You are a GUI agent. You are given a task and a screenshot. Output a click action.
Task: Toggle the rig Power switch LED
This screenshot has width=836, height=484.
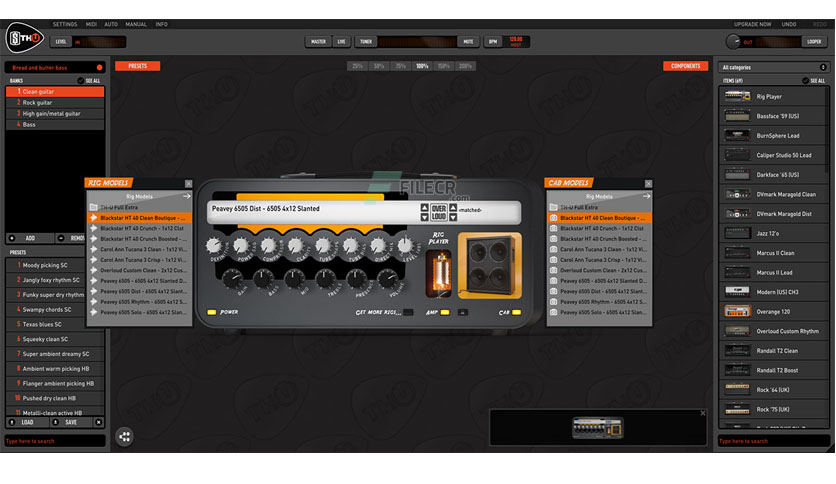tap(212, 312)
